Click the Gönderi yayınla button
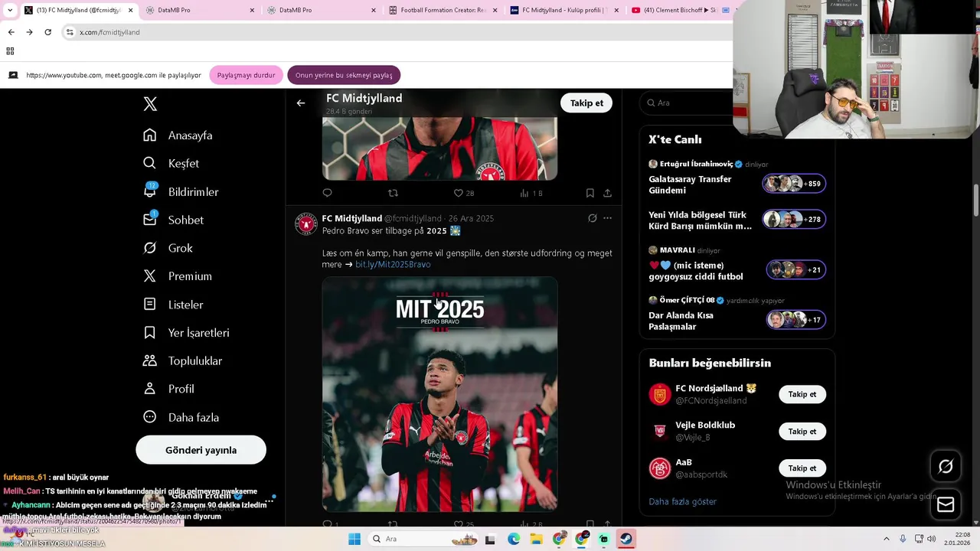The width and height of the screenshot is (980, 551). 201,450
